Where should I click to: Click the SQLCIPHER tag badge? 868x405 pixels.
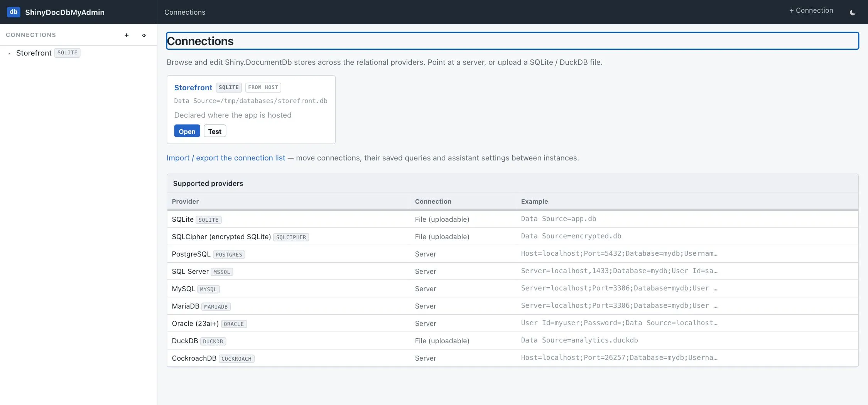click(x=291, y=237)
